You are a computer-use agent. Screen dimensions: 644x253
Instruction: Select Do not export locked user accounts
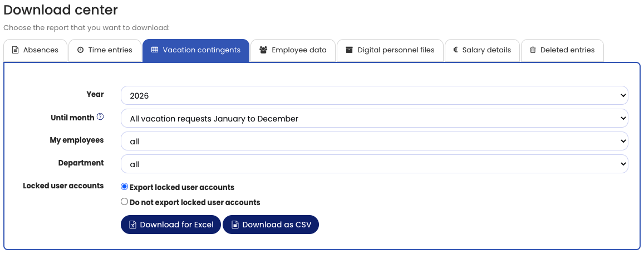coord(125,202)
